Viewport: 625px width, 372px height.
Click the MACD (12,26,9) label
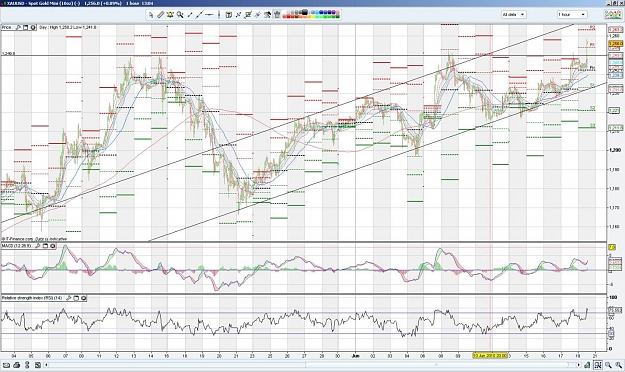tap(16, 246)
